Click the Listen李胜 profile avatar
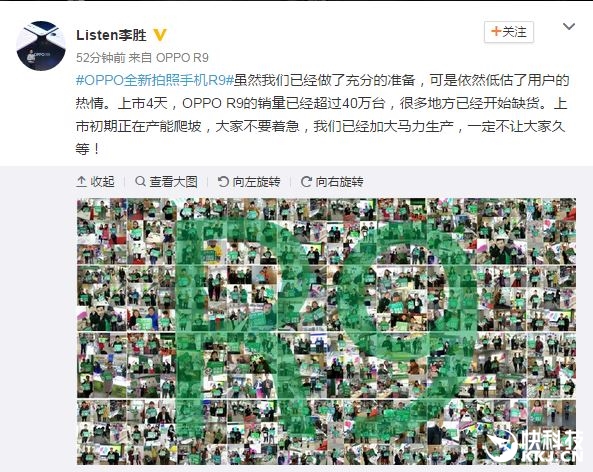Image resolution: width=593 pixels, height=472 pixels. click(x=41, y=45)
